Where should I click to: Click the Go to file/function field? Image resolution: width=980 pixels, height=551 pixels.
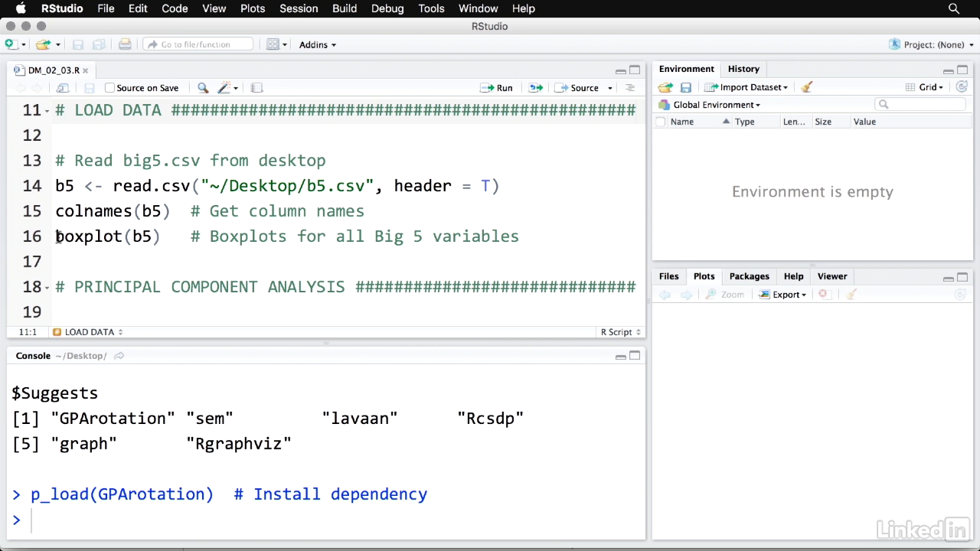(x=198, y=44)
